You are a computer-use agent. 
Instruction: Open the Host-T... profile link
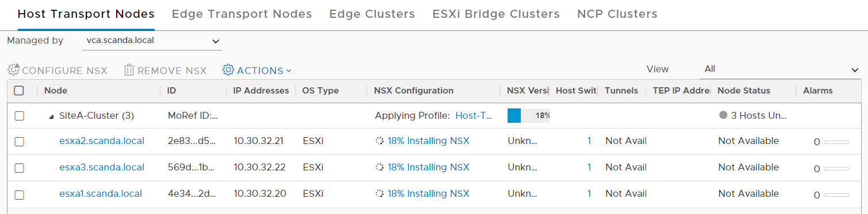[x=474, y=116]
